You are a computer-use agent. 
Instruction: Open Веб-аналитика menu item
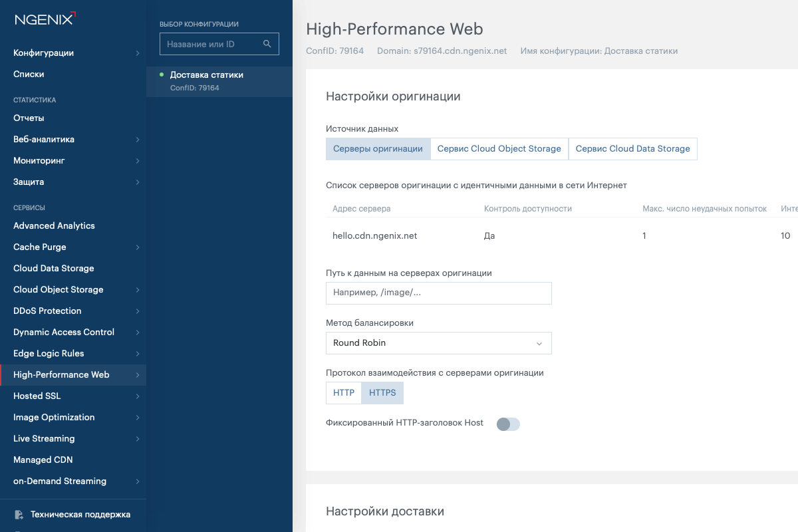click(x=73, y=140)
